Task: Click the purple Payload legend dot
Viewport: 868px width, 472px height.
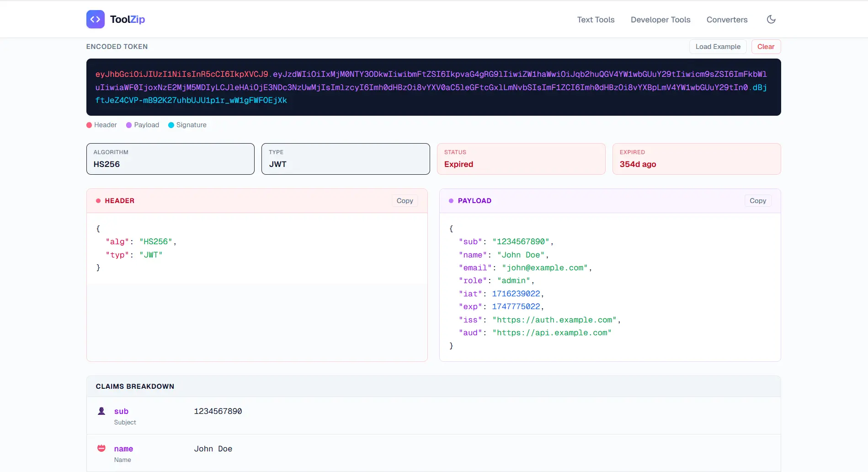Action: coord(129,125)
